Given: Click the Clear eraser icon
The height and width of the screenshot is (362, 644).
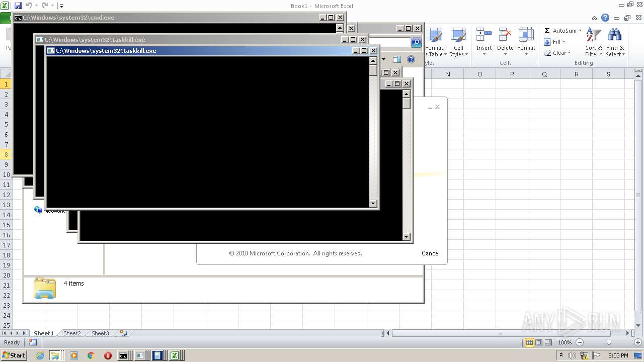Looking at the screenshot, I should (547, 53).
